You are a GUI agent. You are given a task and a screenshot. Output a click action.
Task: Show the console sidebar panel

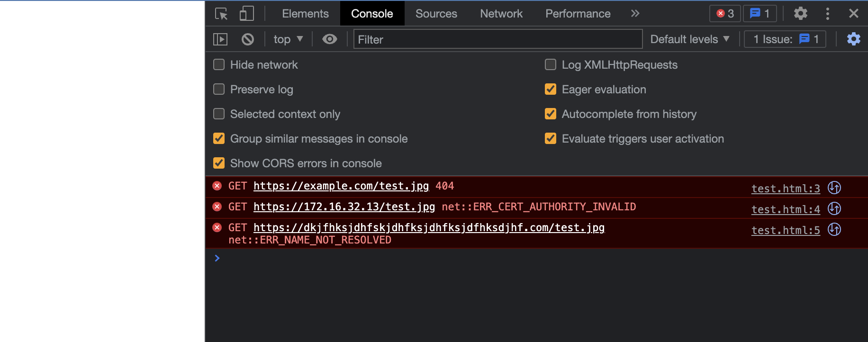click(x=220, y=39)
